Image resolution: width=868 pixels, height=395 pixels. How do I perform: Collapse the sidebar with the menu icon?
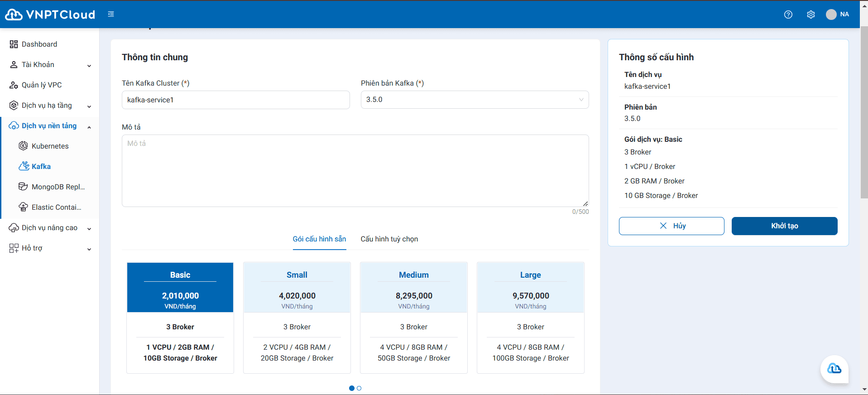point(111,14)
